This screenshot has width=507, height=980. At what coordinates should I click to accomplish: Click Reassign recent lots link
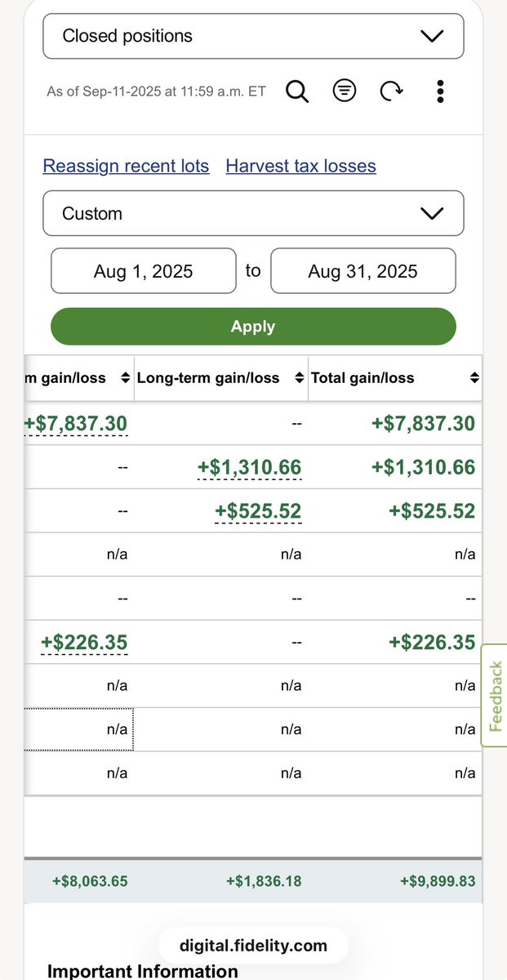pos(126,166)
